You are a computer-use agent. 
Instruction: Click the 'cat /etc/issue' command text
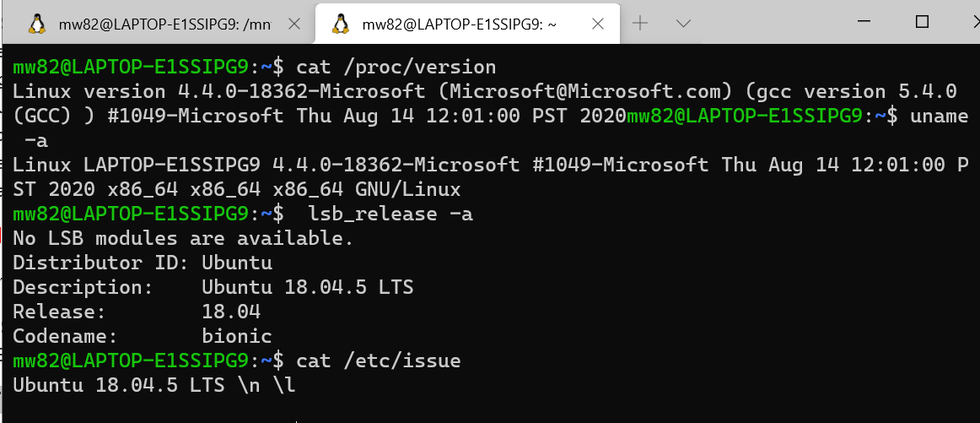point(378,361)
